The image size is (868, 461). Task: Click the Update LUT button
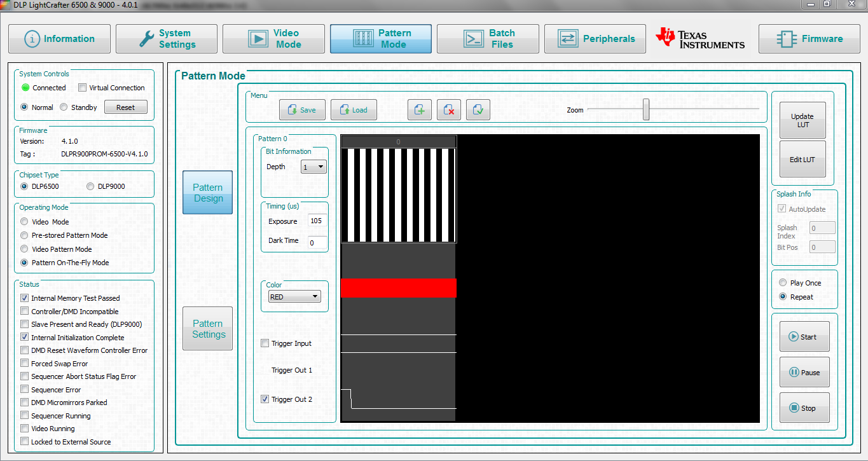pos(803,120)
